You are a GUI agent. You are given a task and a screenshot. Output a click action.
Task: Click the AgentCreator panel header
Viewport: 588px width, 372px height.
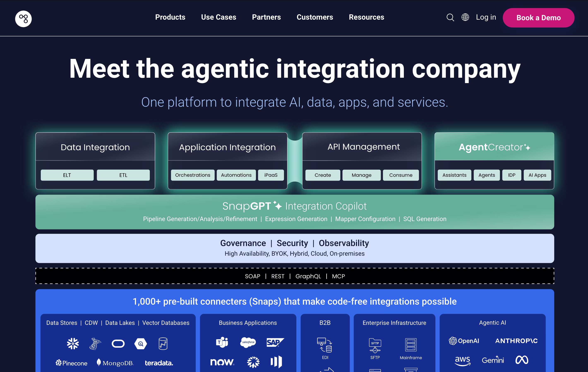(494, 147)
